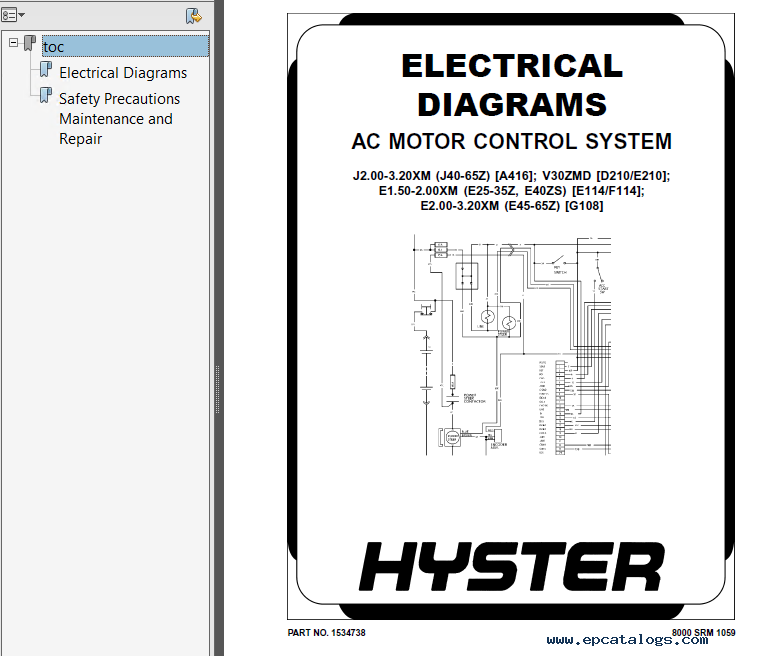Click the J2.00-3.20XM model list line
759x656 pixels.
coord(512,176)
